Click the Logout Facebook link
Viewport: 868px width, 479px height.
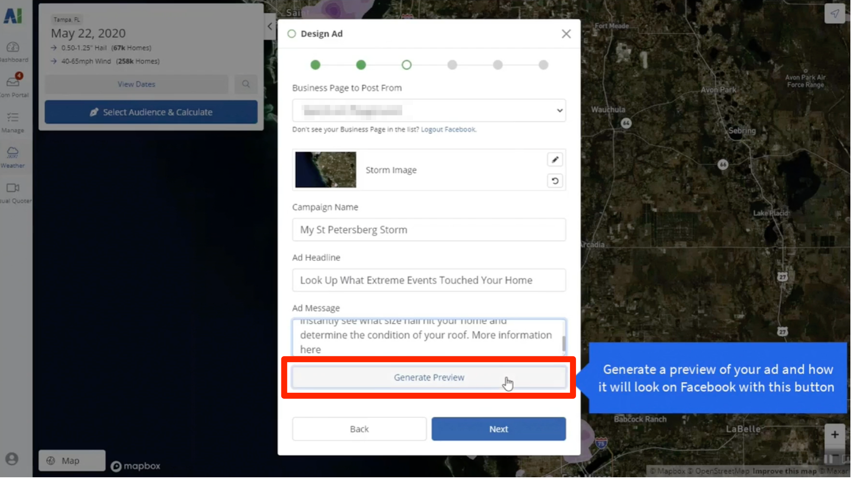pyautogui.click(x=448, y=130)
